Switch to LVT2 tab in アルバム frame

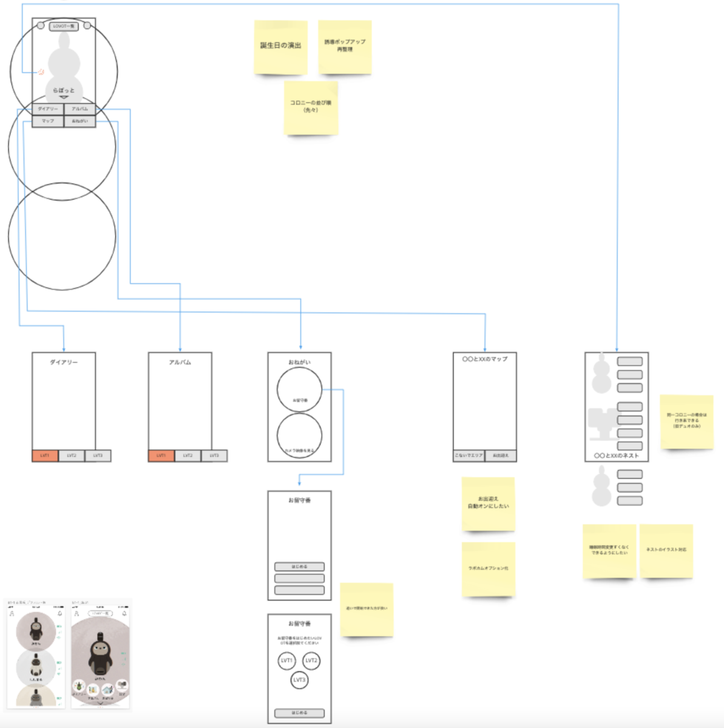[x=188, y=456]
